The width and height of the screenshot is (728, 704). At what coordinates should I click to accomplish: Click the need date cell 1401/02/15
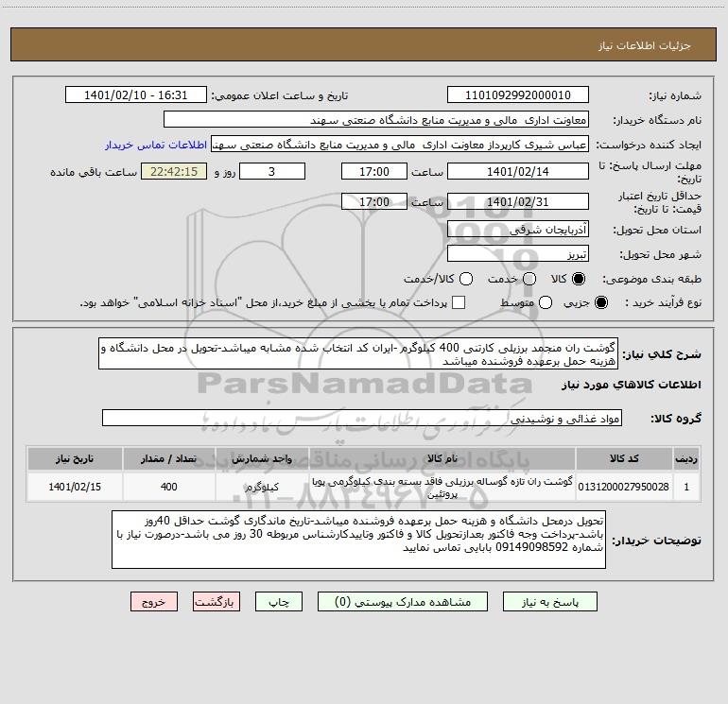tap(75, 487)
